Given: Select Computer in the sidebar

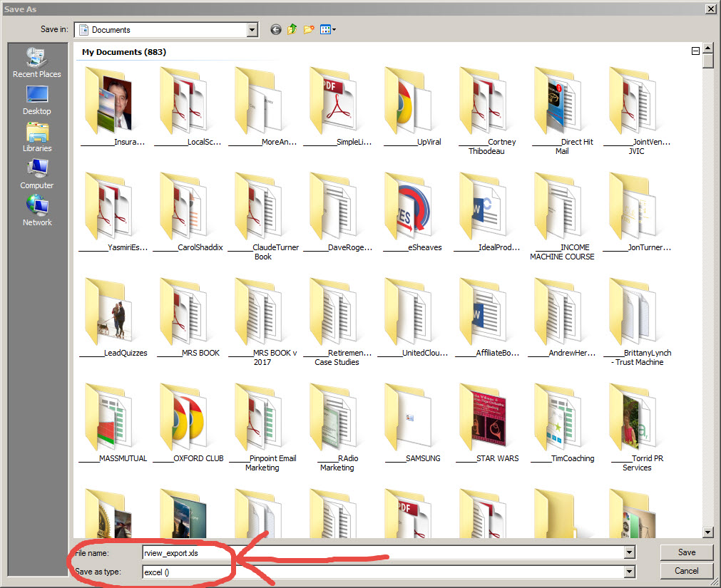Looking at the screenshot, I should 37,175.
